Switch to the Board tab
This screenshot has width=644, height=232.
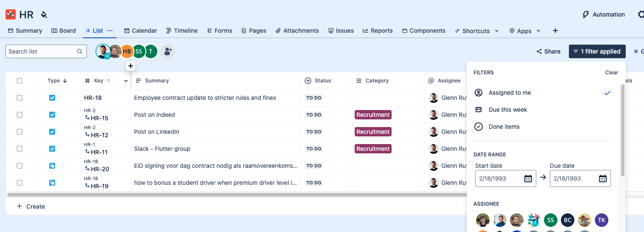[x=64, y=31]
